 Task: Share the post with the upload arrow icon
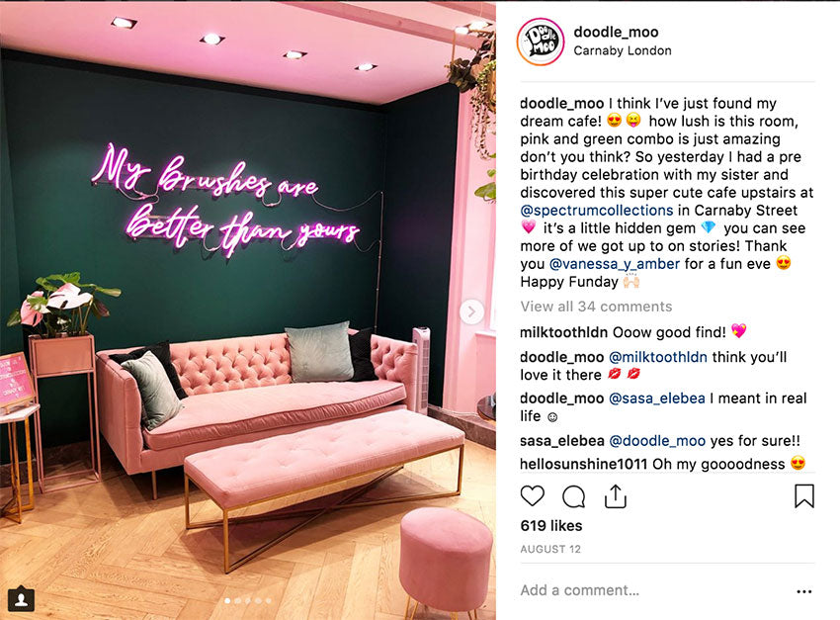pos(616,496)
